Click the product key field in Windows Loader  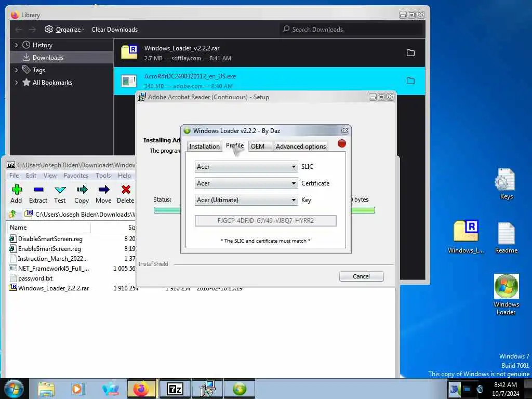click(265, 220)
